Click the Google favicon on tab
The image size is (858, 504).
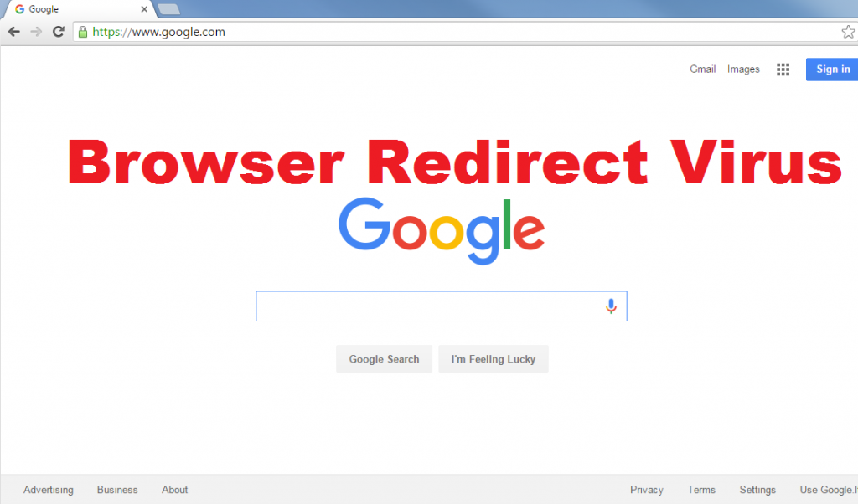pyautogui.click(x=20, y=9)
